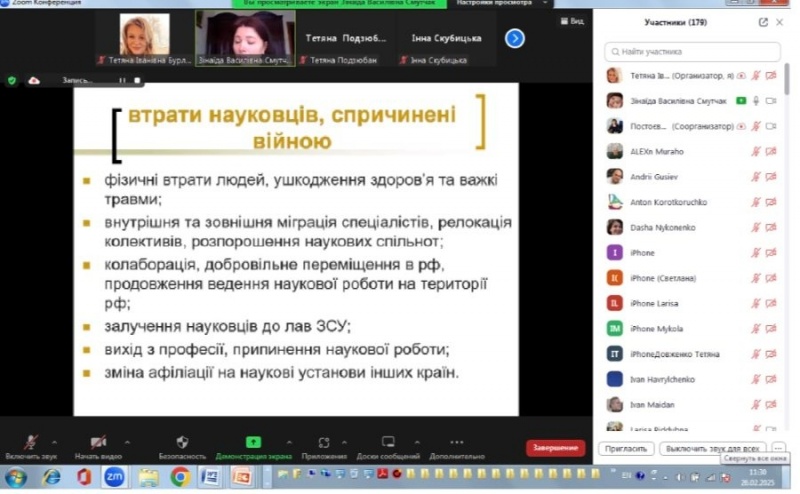
Task: Click the Пригласить invite button
Action: (x=626, y=449)
